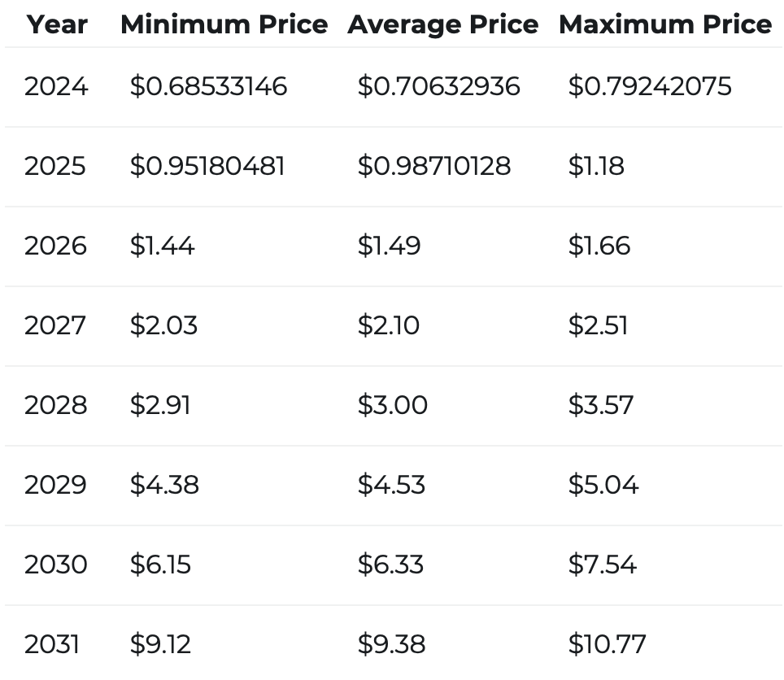Click the $0.68533146 minimum price value

pos(208,86)
